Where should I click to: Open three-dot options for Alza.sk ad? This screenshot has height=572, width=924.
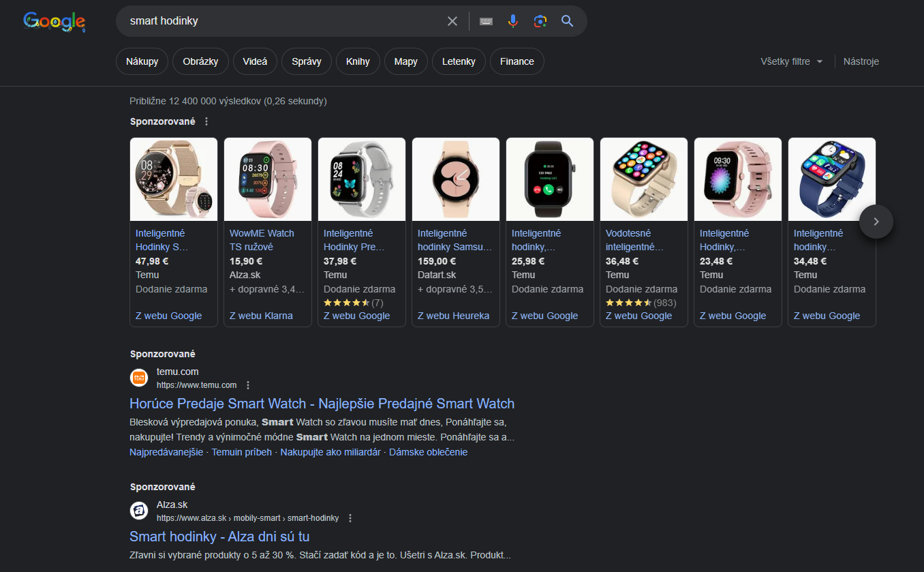coord(350,518)
